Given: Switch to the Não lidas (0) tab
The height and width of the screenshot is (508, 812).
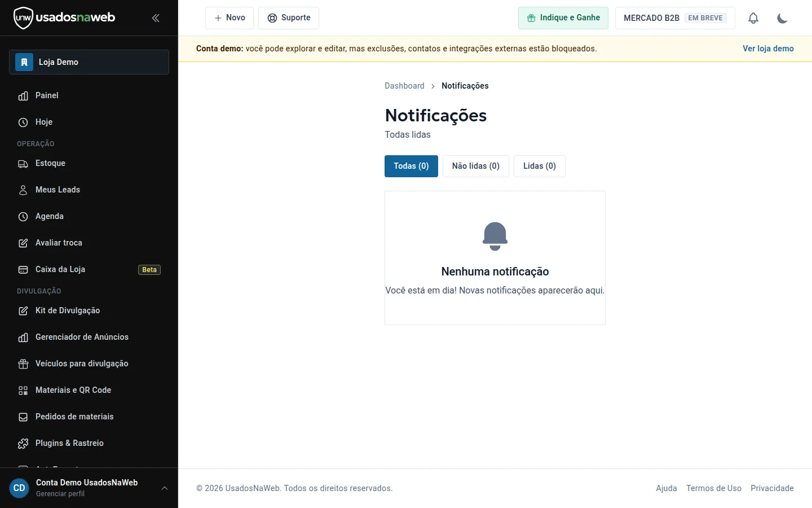Looking at the screenshot, I should tap(476, 166).
